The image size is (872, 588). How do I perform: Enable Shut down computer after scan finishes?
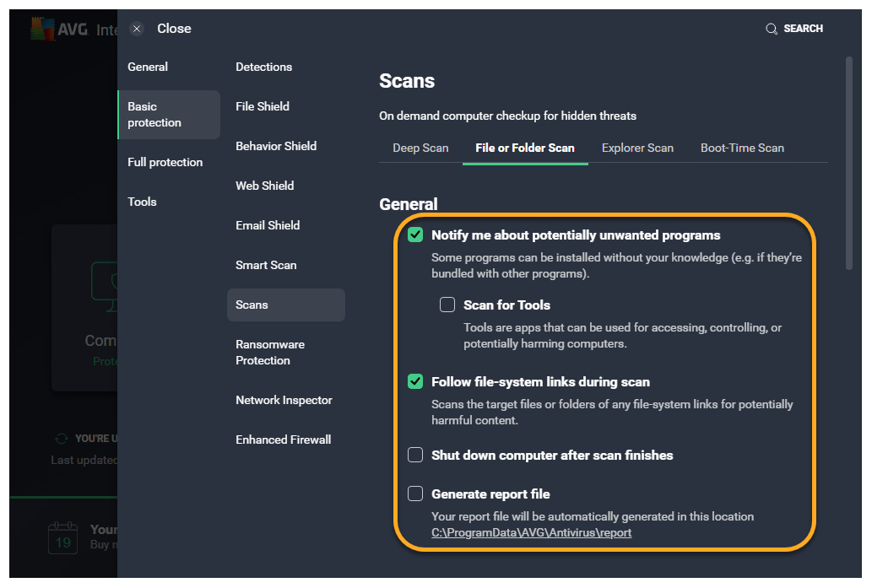pos(415,455)
